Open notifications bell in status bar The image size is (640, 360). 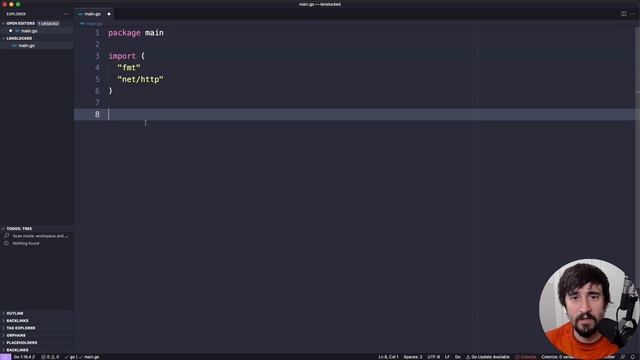click(633, 357)
